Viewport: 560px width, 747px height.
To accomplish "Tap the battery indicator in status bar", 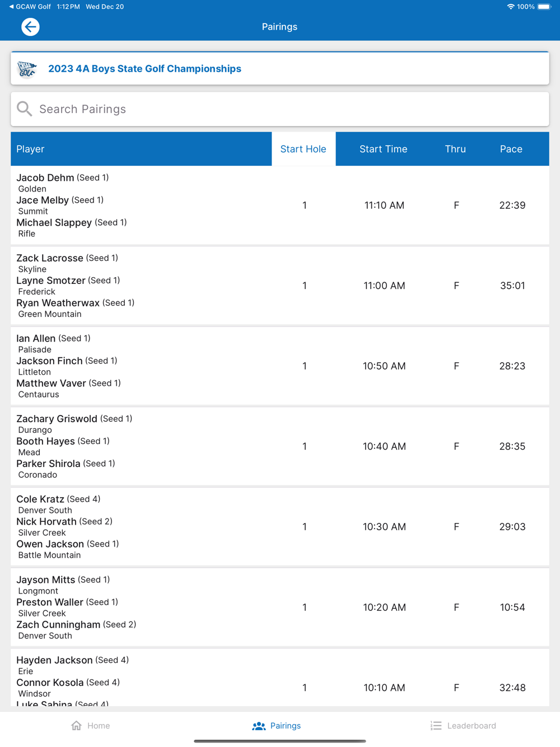I will click(544, 7).
